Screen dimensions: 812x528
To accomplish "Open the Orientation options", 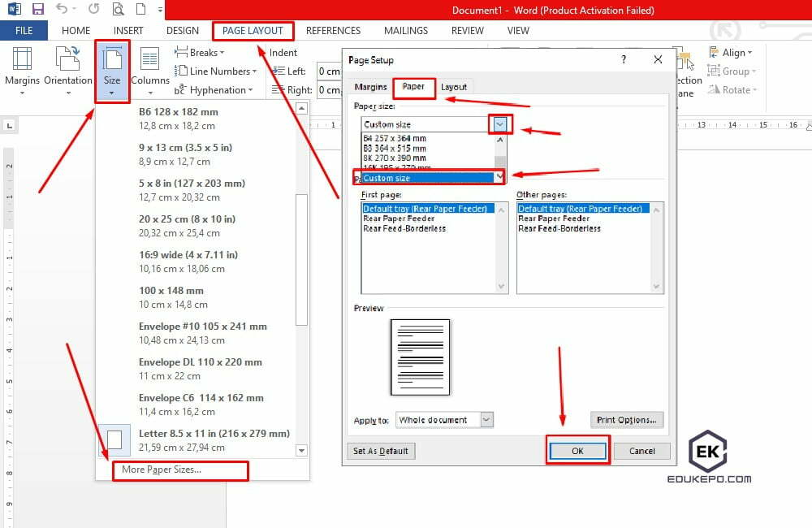I will [68, 71].
